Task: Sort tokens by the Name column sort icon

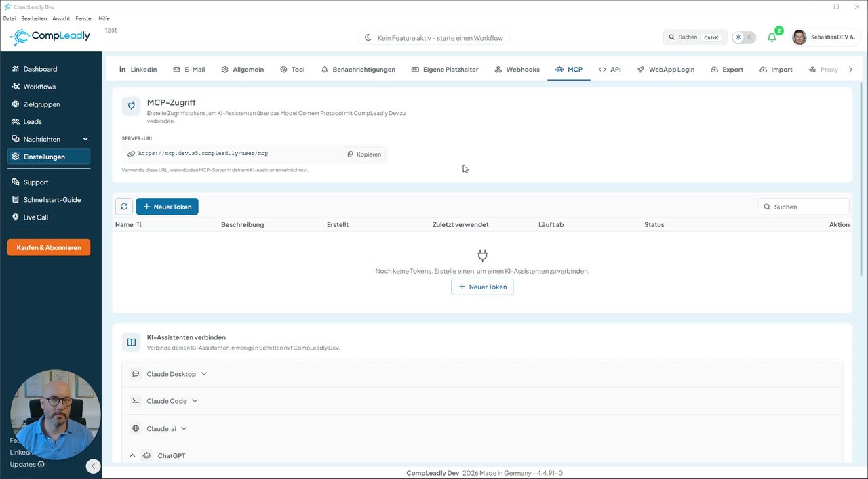Action: 139,224
